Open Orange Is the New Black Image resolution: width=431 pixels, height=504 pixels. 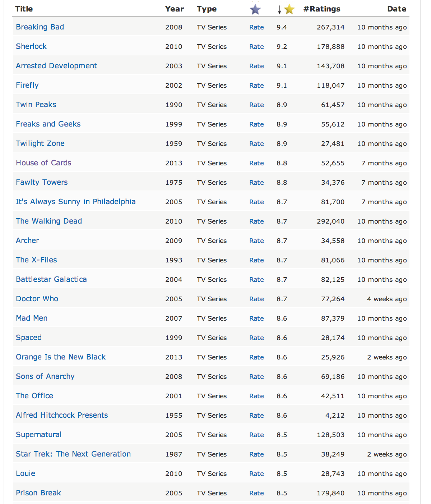point(61,357)
